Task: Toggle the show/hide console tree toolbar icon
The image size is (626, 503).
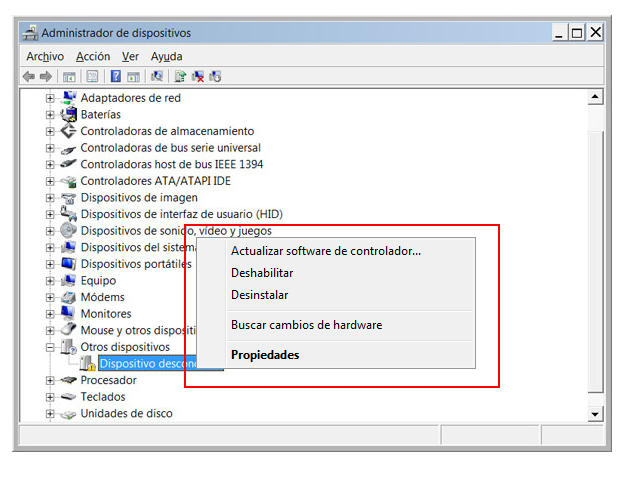Action: (x=69, y=76)
